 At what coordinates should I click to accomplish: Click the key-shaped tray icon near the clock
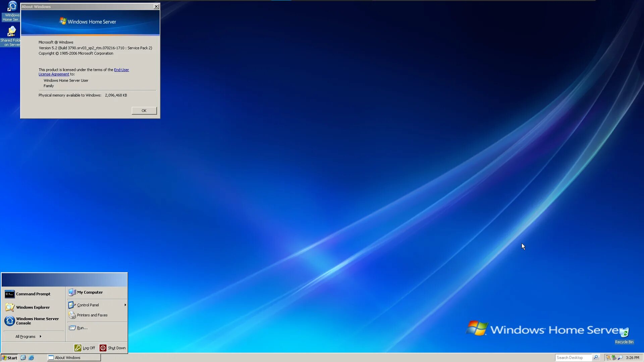[608, 357]
